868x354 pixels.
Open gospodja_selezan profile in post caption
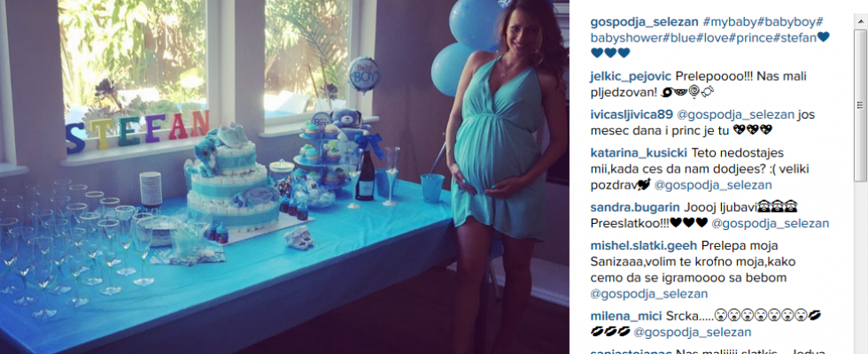[645, 22]
